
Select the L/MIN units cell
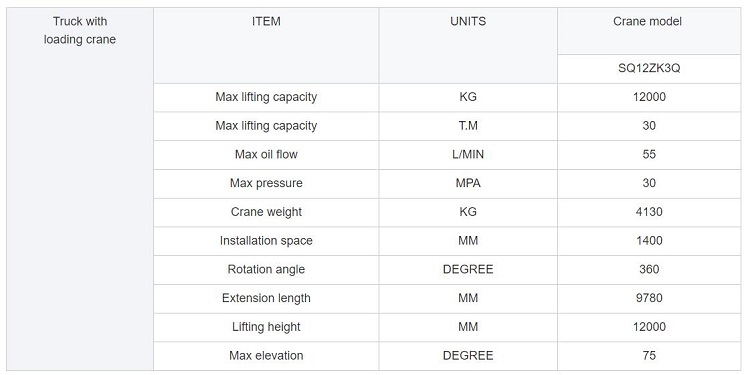(468, 155)
